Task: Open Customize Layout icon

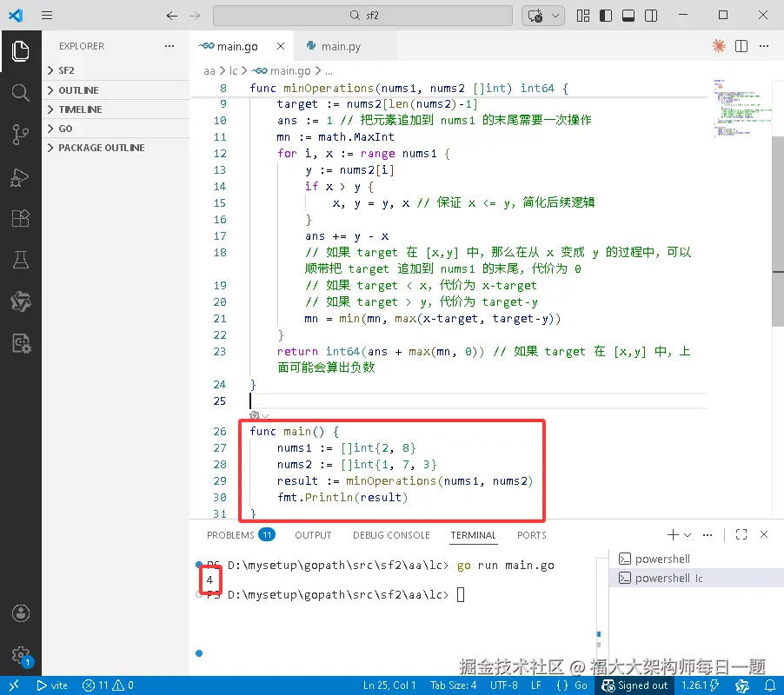Action: click(583, 16)
